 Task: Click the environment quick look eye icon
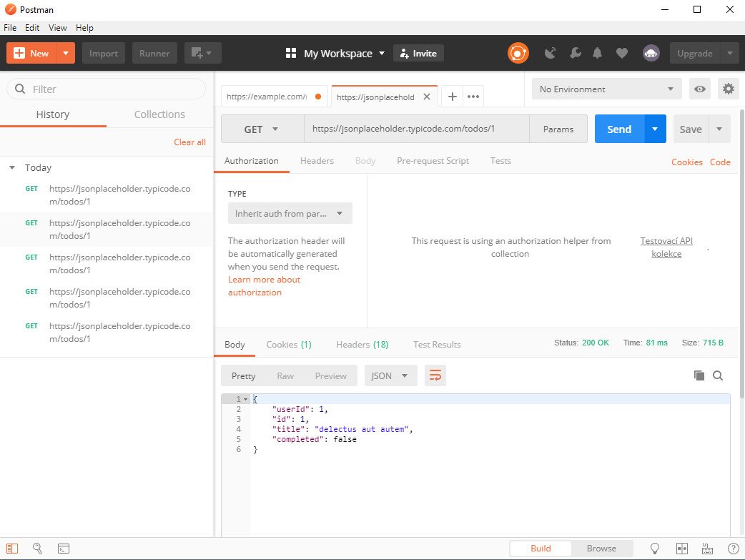point(700,89)
